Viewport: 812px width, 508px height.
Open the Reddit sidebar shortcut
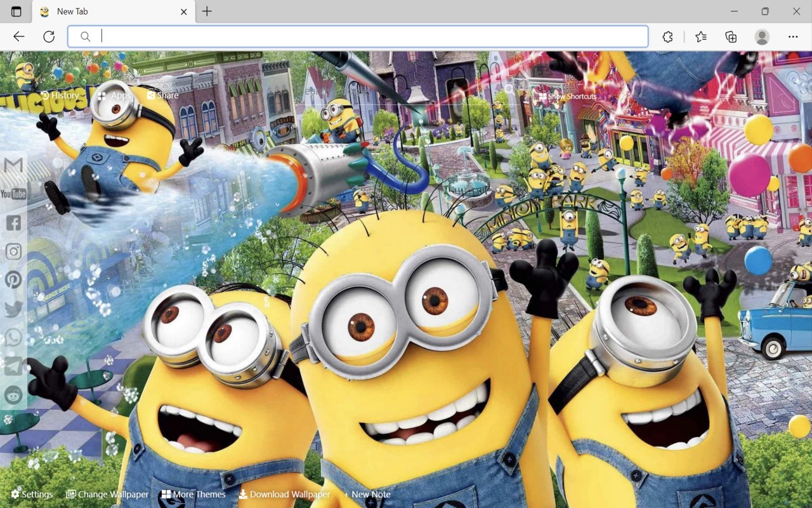13,394
